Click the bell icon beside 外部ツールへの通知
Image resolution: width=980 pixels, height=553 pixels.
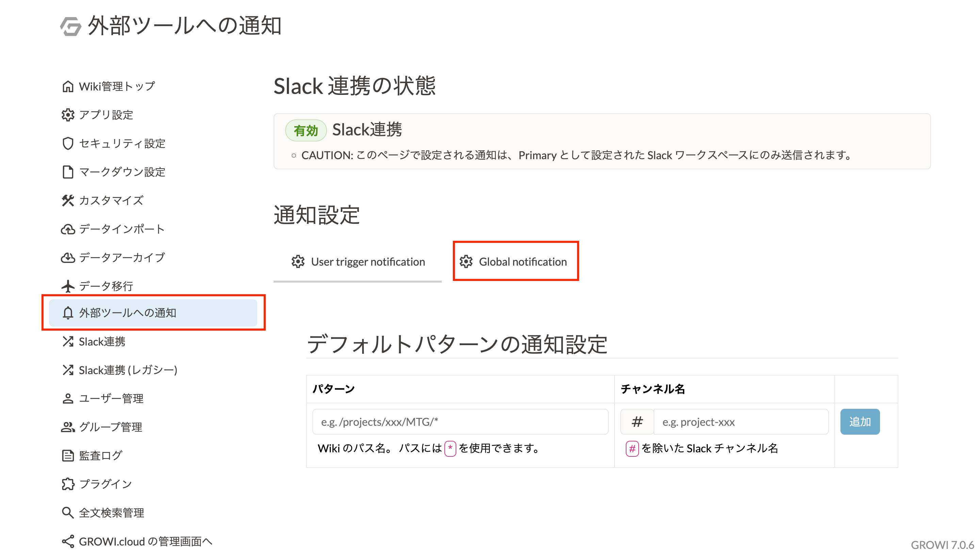pyautogui.click(x=68, y=313)
